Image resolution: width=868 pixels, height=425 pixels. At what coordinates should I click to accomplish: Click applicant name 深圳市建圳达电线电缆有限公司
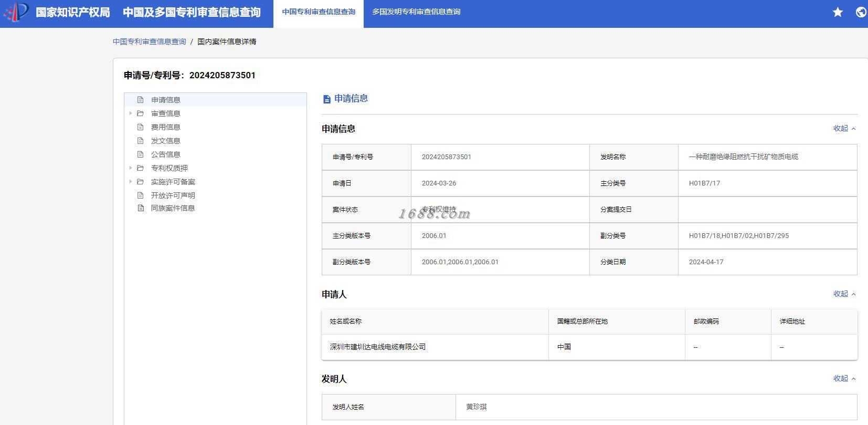coord(378,347)
